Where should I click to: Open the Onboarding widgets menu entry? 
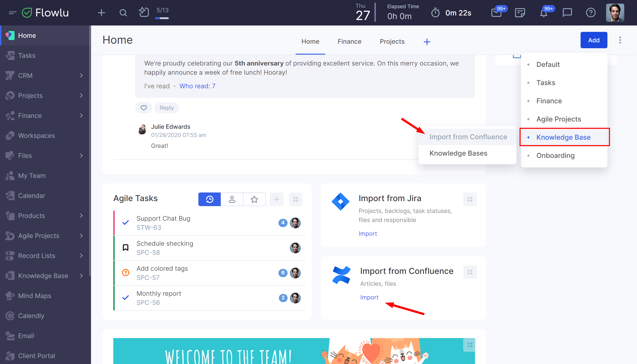564,156
